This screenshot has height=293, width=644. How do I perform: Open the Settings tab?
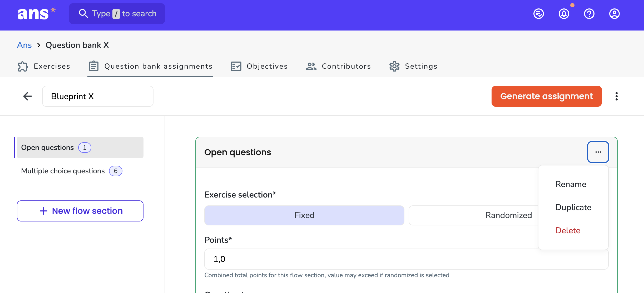(413, 66)
